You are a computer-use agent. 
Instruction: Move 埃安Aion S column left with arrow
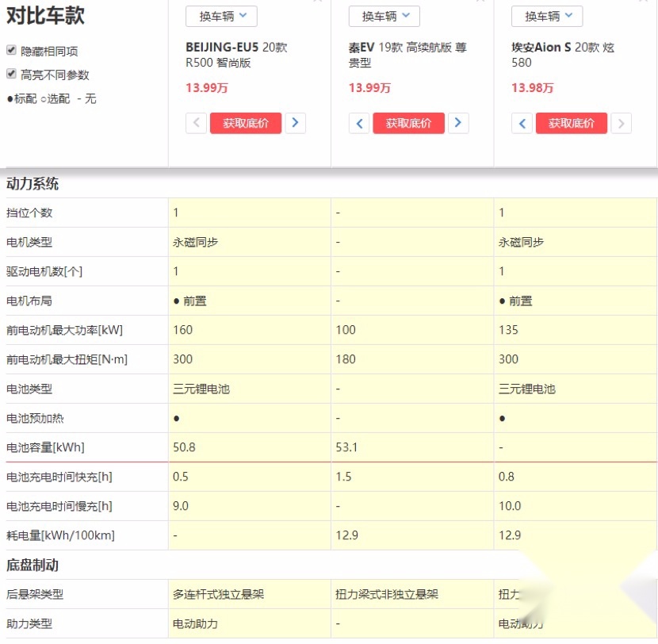click(x=522, y=123)
